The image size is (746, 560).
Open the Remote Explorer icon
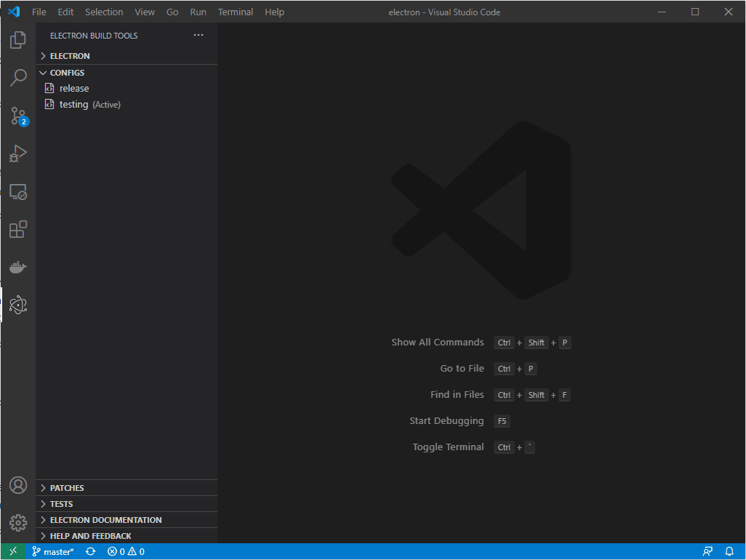coord(17,191)
